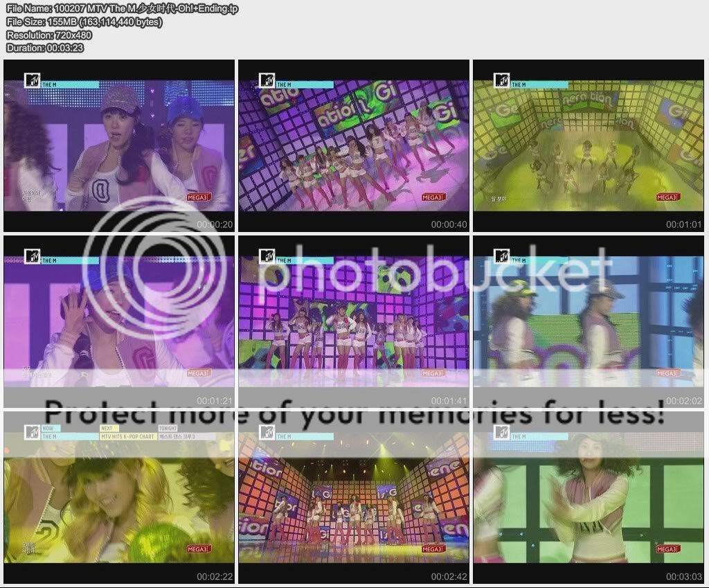Open the thumbnail stamped 00:00:20

click(119, 145)
